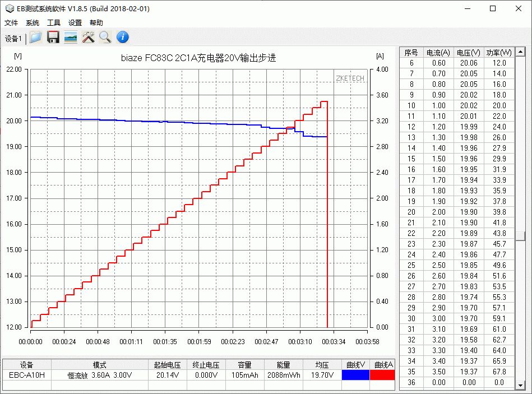Click voltage 19.74 in row 28

pyautogui.click(x=469, y=297)
